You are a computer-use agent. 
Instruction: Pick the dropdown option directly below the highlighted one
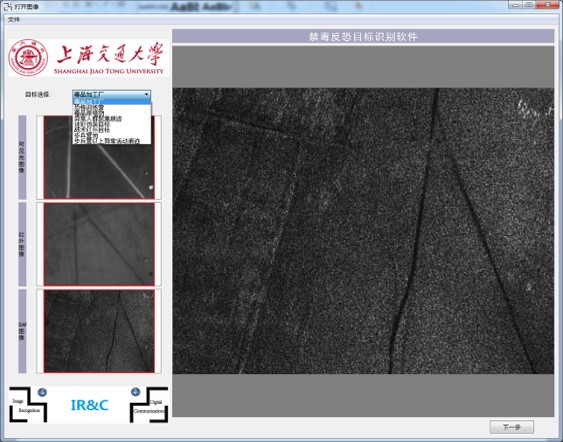112,107
